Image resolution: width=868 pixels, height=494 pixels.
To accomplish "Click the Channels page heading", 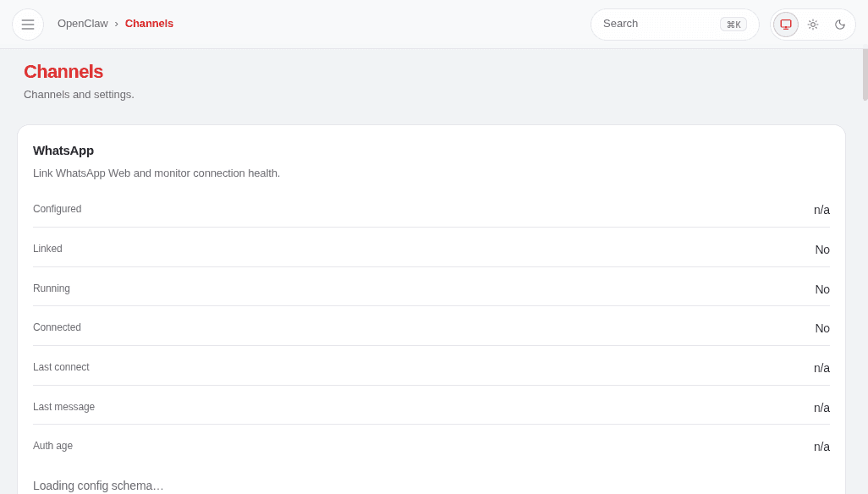I will click(x=63, y=72).
